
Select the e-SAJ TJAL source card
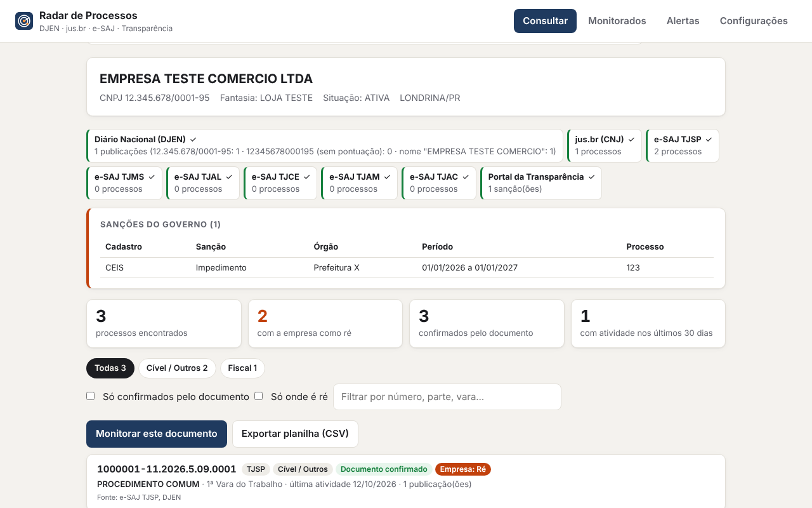203,183
